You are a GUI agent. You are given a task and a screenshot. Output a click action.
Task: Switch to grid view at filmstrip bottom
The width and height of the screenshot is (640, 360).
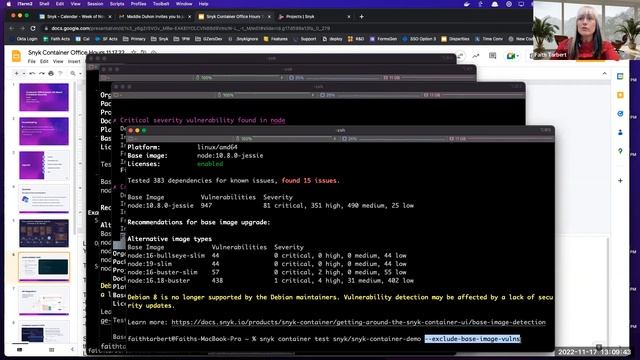(51, 350)
